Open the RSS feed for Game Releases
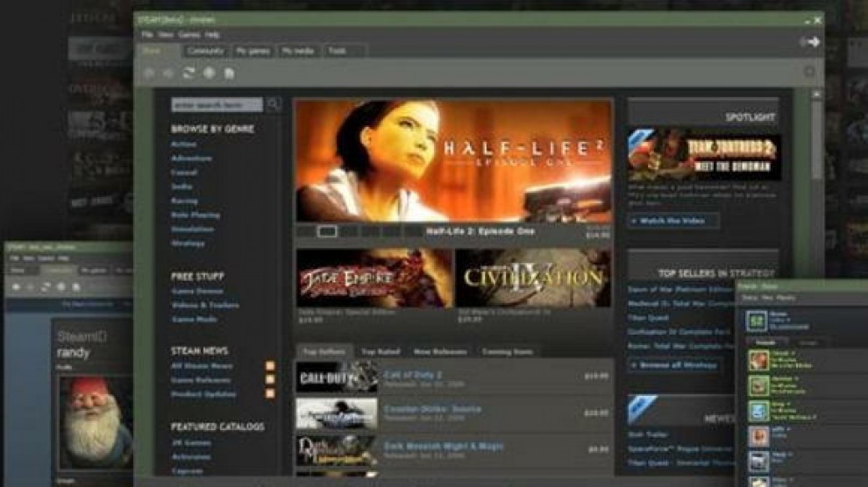 coord(270,380)
